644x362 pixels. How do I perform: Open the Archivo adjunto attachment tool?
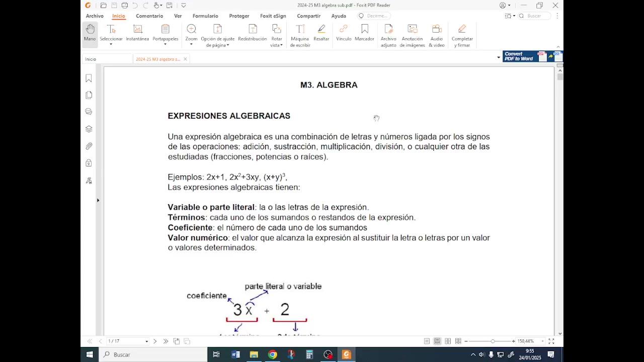pyautogui.click(x=388, y=35)
